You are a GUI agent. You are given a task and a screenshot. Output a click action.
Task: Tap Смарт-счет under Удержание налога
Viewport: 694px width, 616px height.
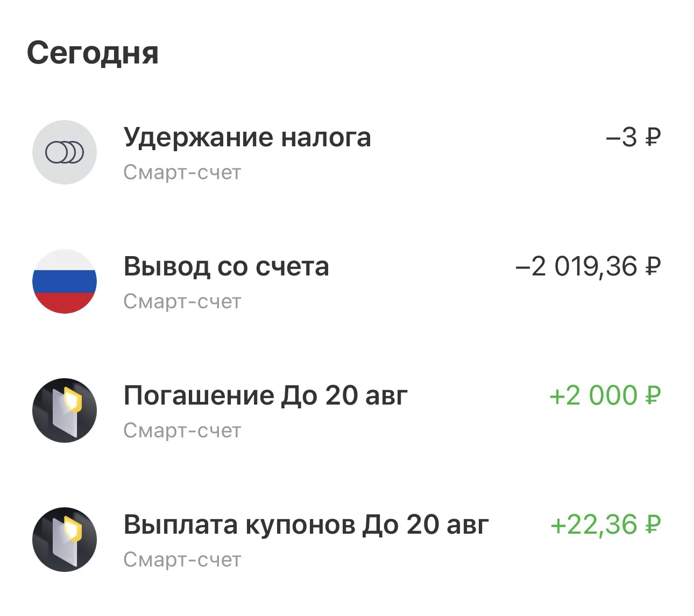click(x=182, y=173)
